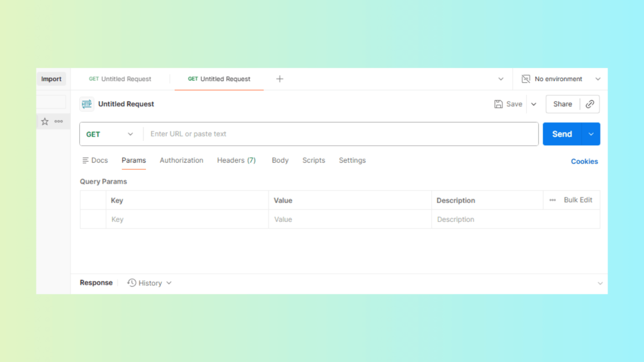Expand the Response panel chevron

coord(599,283)
